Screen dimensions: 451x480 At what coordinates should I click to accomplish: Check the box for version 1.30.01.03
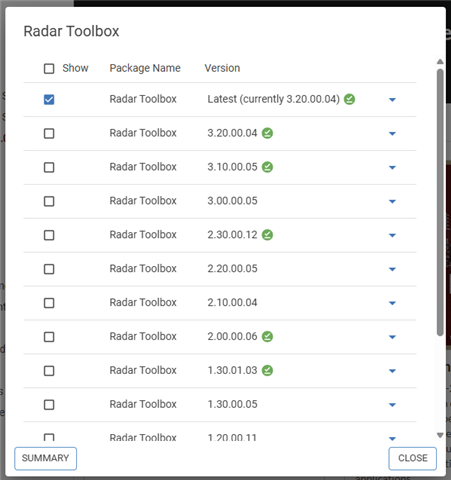click(49, 371)
